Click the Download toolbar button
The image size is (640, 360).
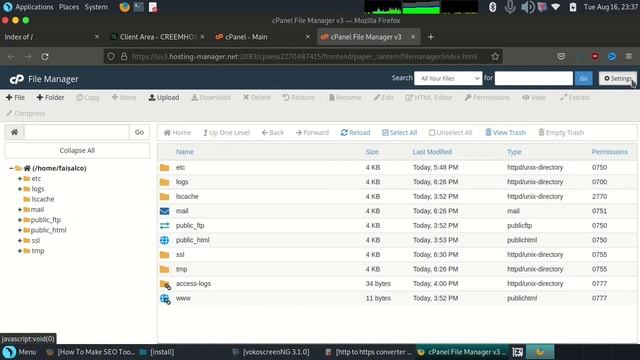coord(211,98)
